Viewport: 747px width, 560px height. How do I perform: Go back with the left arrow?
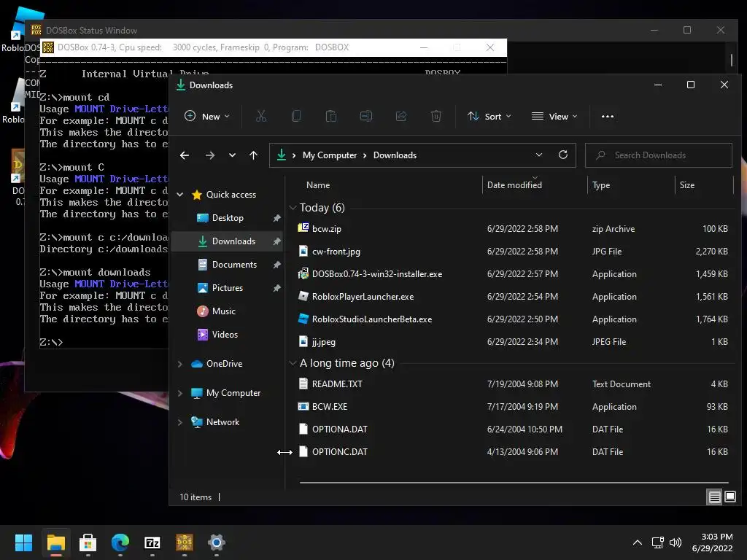click(185, 155)
